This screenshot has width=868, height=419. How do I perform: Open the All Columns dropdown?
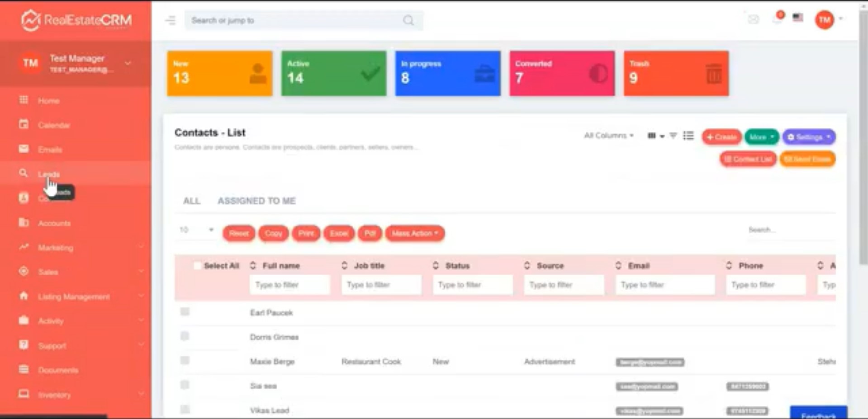pos(608,136)
